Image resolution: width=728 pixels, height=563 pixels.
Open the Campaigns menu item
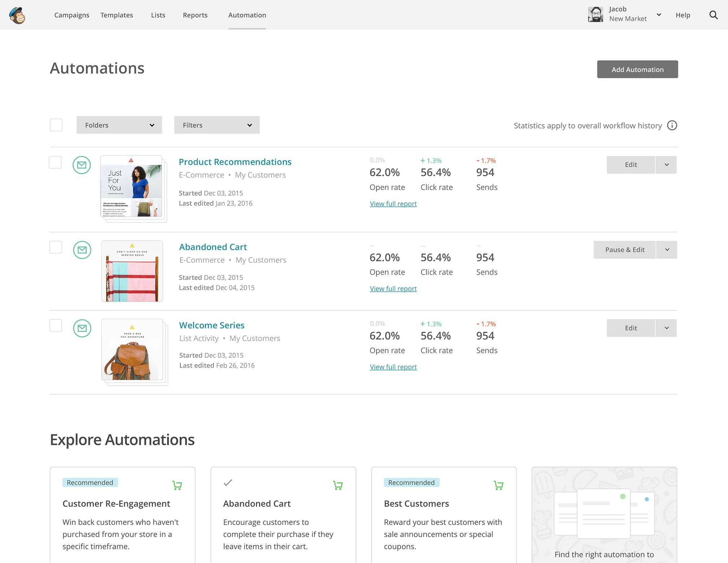pyautogui.click(x=71, y=15)
